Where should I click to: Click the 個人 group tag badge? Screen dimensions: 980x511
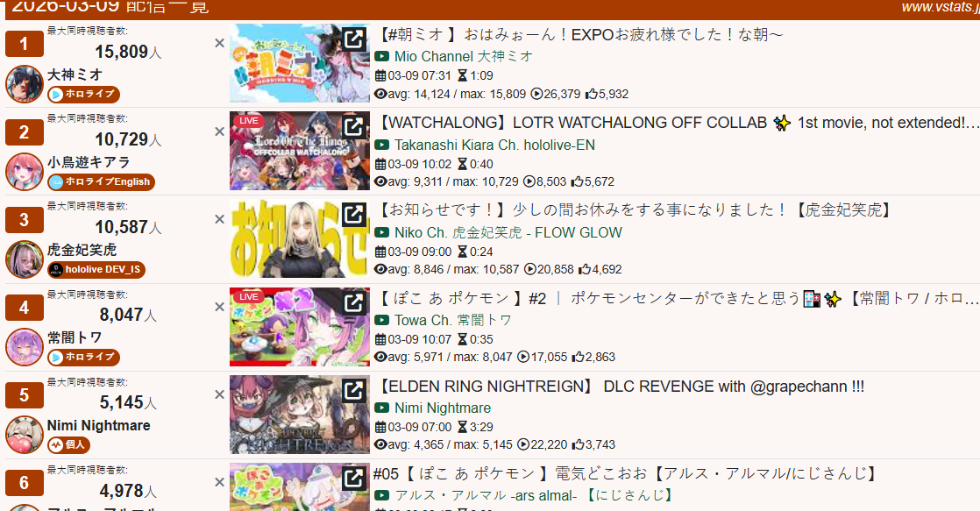[x=68, y=444]
